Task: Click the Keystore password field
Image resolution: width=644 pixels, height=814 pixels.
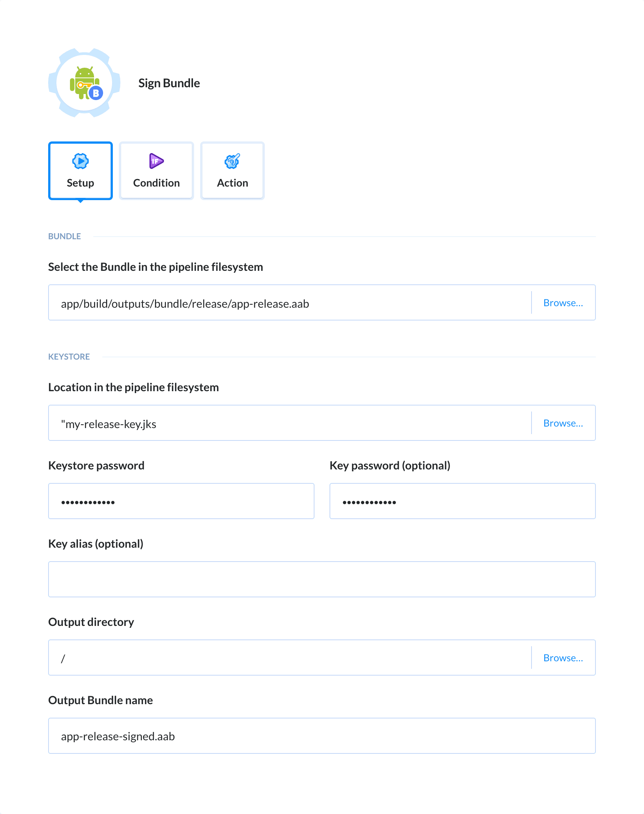Action: click(x=181, y=501)
